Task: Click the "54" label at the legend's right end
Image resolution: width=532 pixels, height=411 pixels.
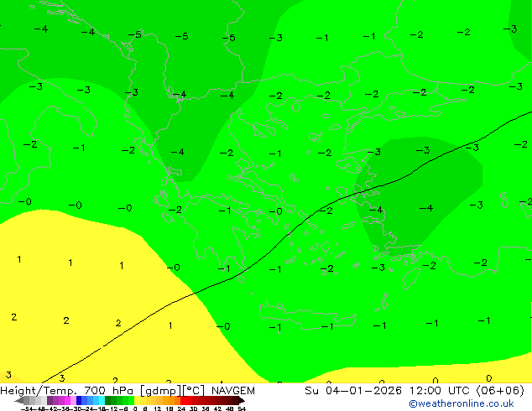Action: [x=242, y=408]
